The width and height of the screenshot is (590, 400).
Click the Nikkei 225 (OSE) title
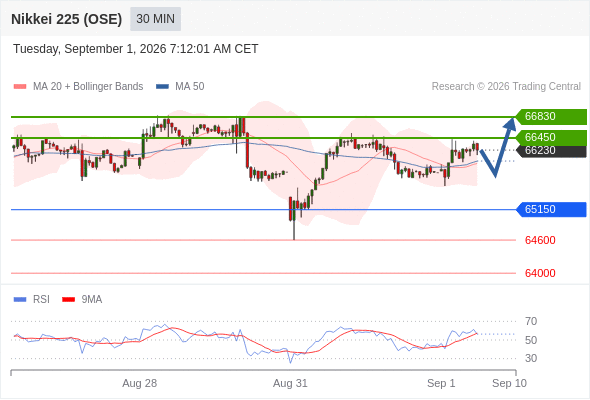(x=67, y=19)
